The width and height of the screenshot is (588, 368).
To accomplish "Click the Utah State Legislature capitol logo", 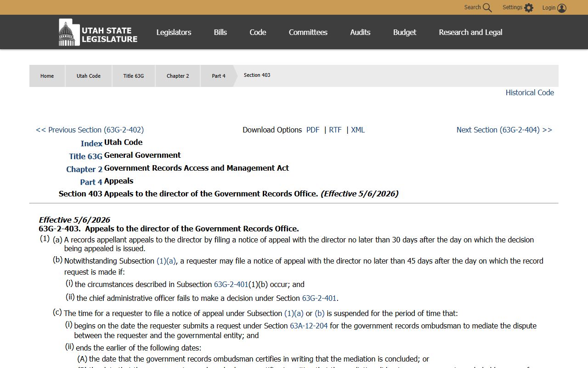I will (98, 32).
